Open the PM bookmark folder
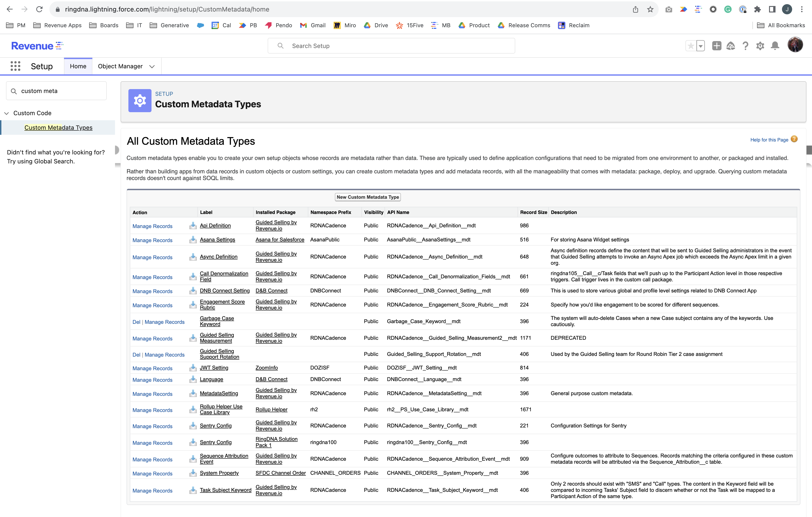 [16, 25]
